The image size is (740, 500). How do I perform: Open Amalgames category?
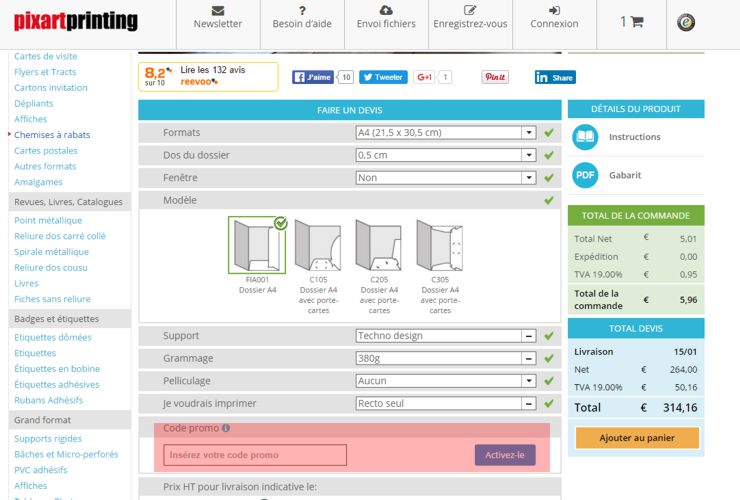pos(38,182)
